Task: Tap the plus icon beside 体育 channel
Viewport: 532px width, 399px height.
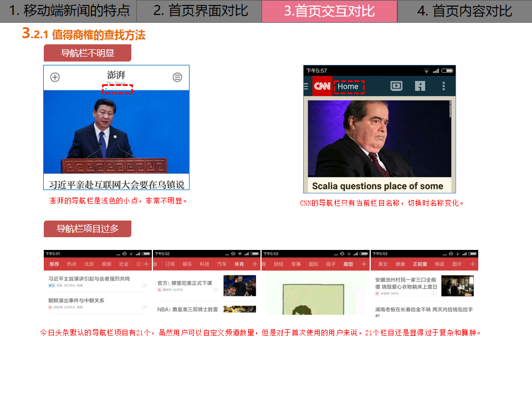Action: pos(255,264)
